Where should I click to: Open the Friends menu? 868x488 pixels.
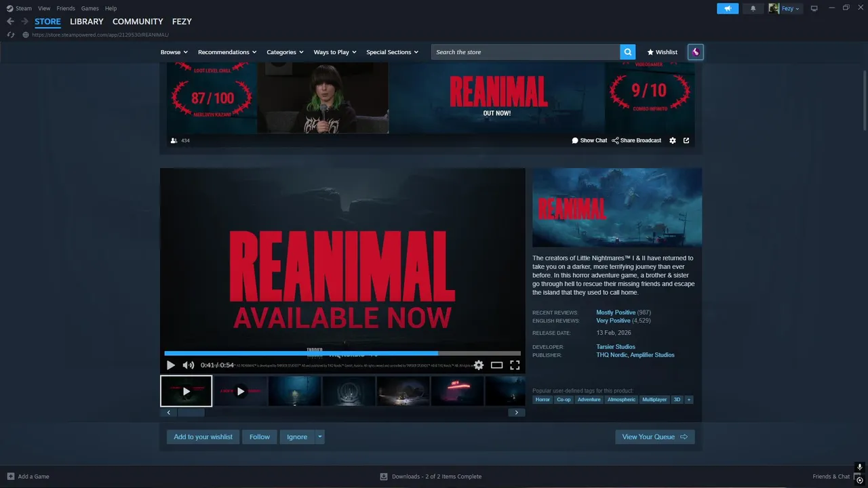coord(66,8)
